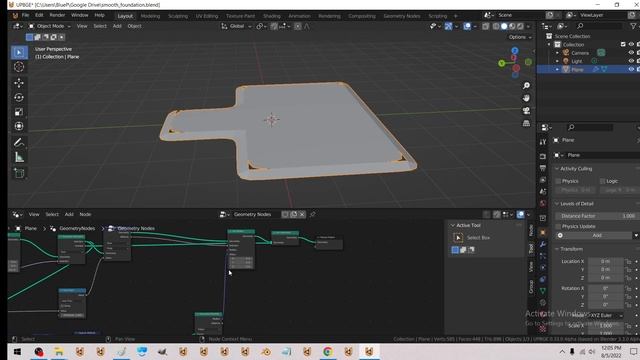The image size is (640, 360).
Task: Click the viewport pan hand icon
Action: pos(527,98)
